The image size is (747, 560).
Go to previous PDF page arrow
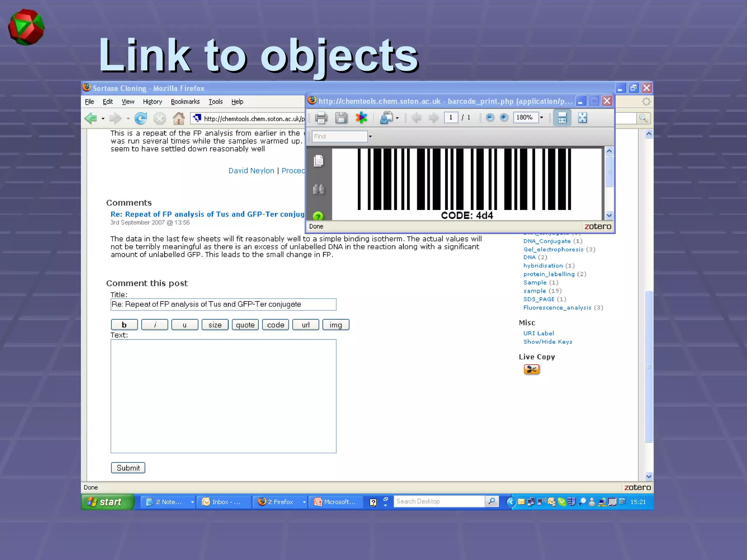[416, 117]
